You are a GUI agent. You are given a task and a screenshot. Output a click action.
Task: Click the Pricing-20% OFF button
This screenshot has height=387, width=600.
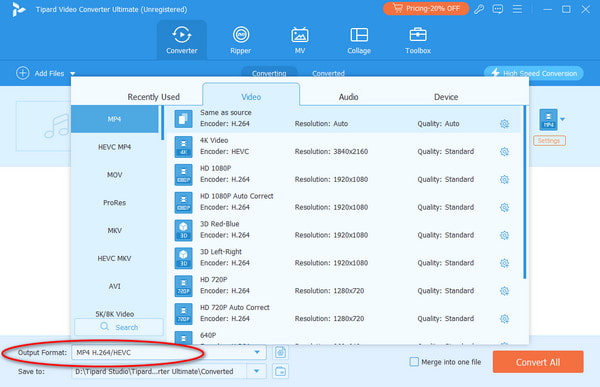(x=426, y=8)
